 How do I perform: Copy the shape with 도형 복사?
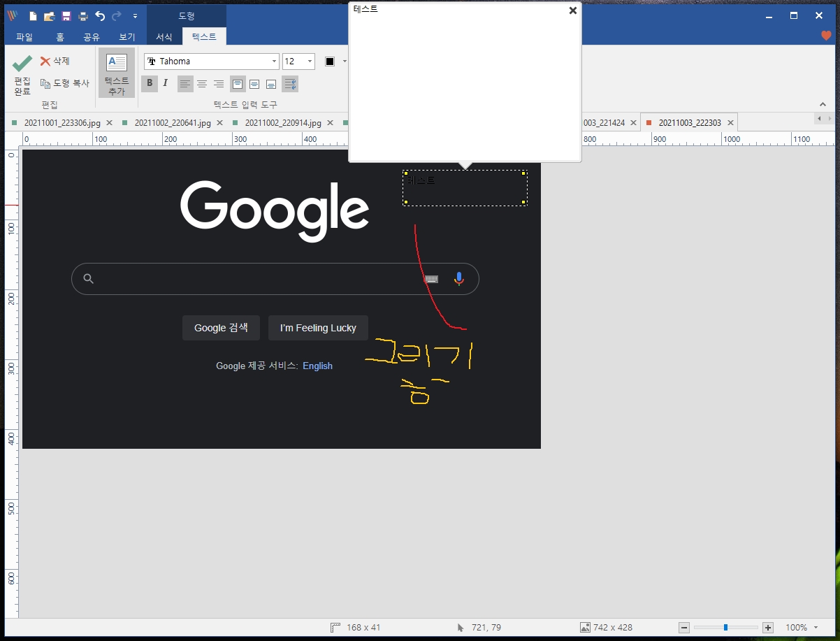tap(65, 83)
